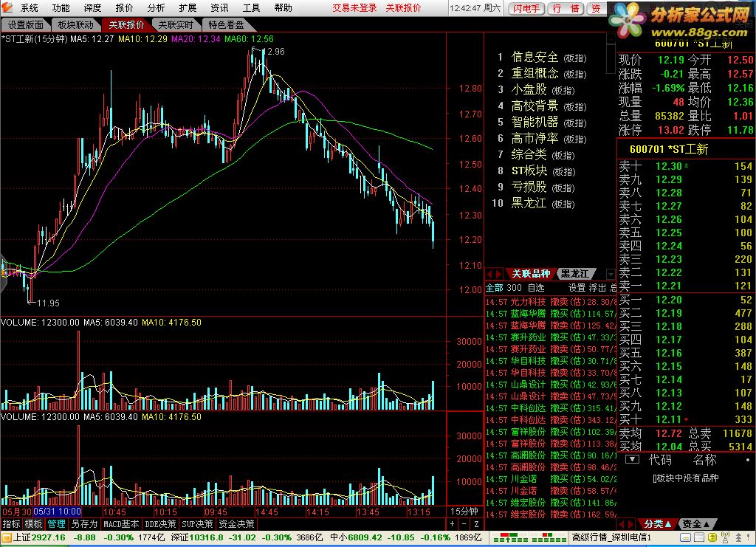756x547 pixels.
Task: Click the app logo icon in the menu bar
Action: (7, 7)
